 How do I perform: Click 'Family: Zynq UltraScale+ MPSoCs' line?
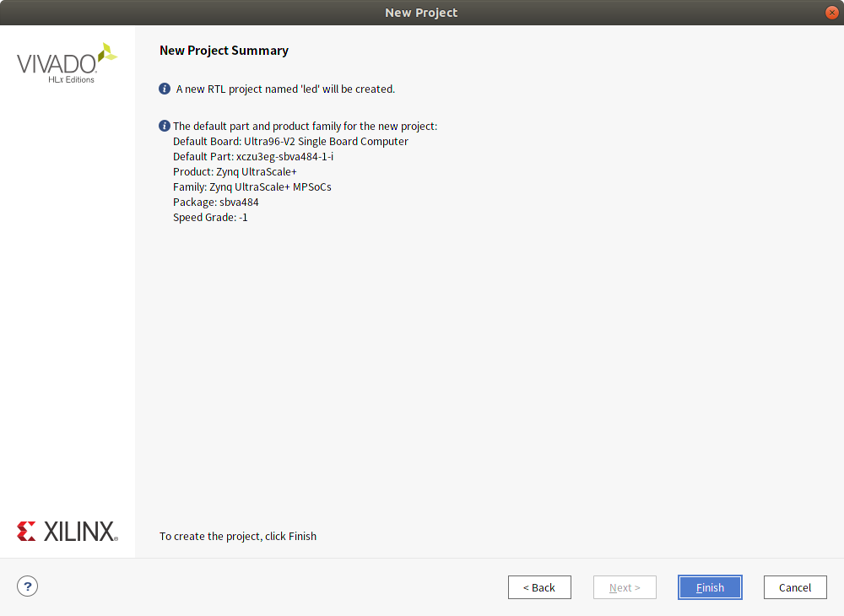tap(252, 187)
